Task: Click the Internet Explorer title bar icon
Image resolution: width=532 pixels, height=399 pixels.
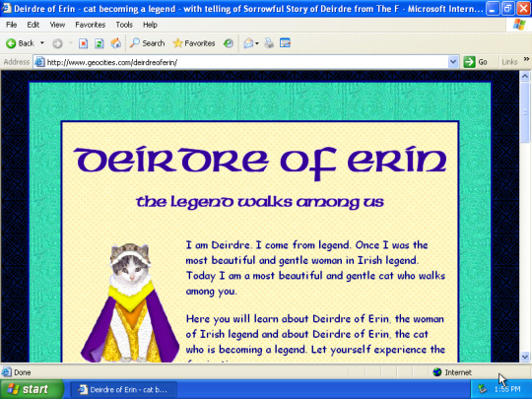Action: click(x=6, y=8)
